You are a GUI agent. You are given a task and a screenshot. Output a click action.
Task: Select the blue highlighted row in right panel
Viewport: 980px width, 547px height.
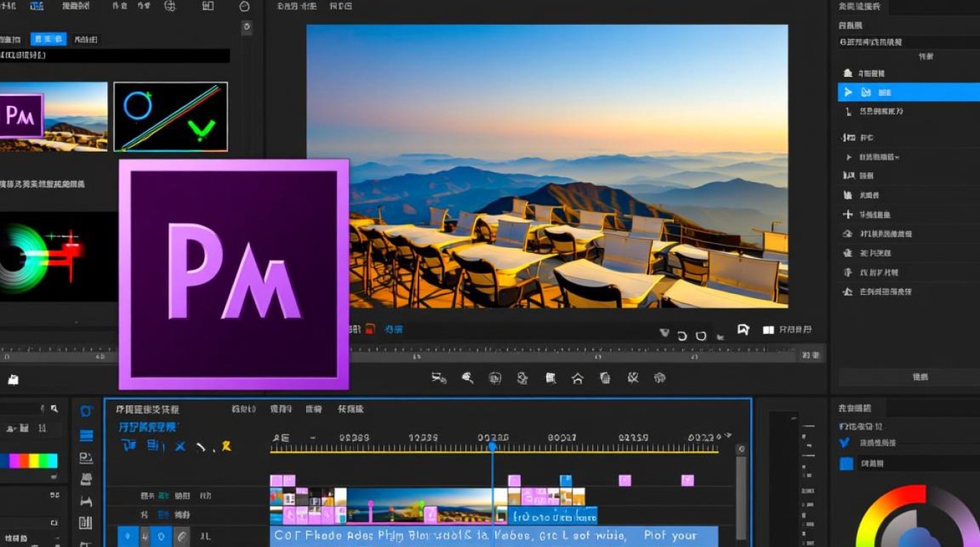point(909,92)
